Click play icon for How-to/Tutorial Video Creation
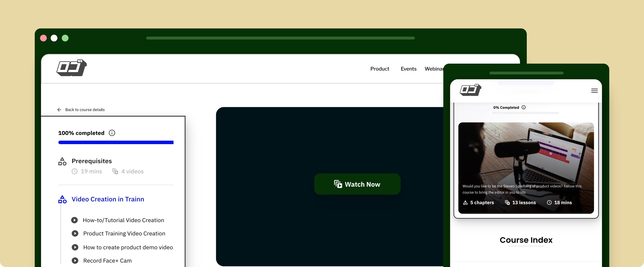644x267 pixels. coord(74,220)
